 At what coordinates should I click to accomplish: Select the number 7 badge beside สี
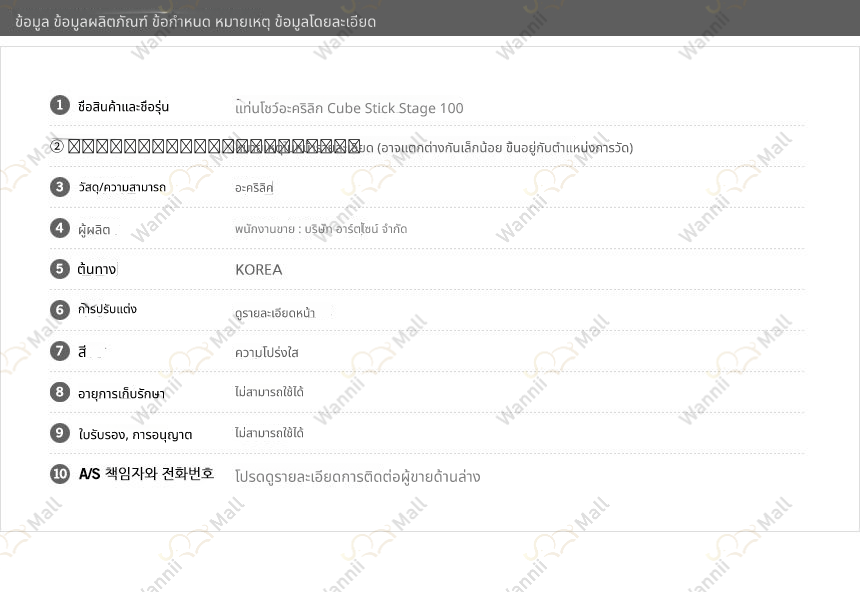(x=60, y=351)
